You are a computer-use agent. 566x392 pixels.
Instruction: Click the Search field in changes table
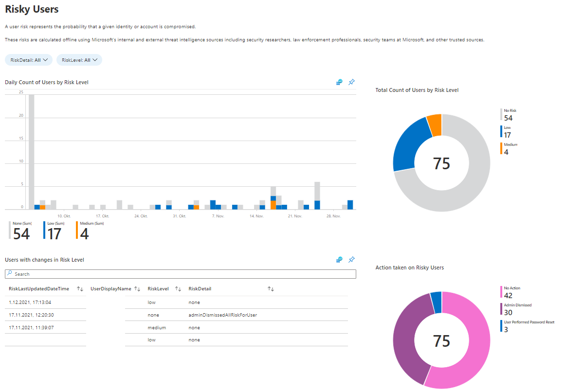[x=181, y=274]
